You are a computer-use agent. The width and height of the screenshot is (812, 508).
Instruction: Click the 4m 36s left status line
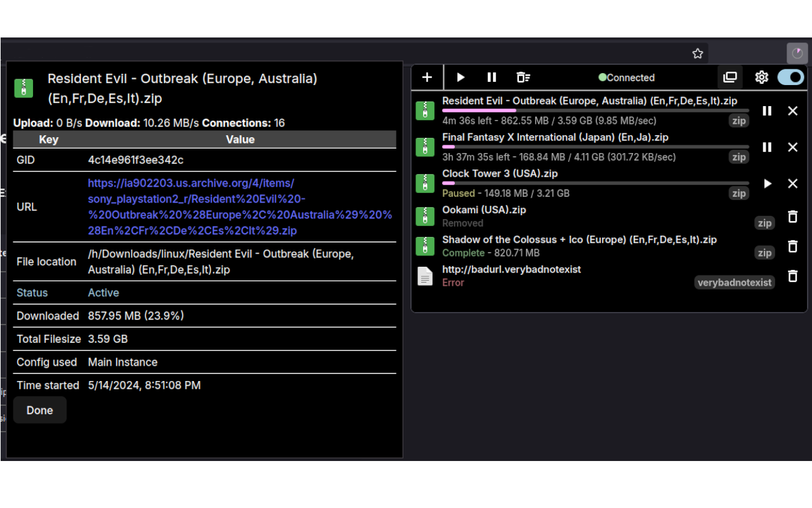click(x=549, y=121)
